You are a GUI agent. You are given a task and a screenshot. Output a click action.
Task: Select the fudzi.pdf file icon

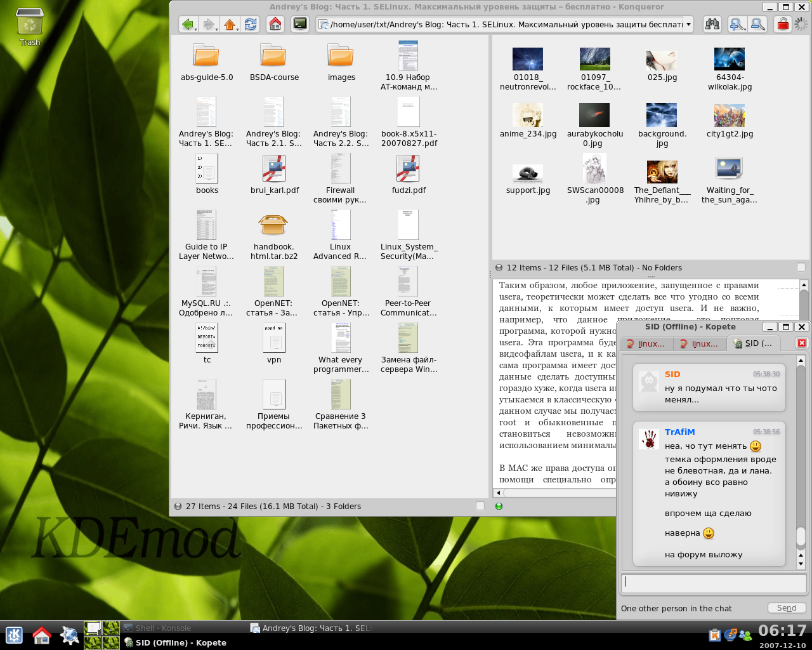[409, 169]
